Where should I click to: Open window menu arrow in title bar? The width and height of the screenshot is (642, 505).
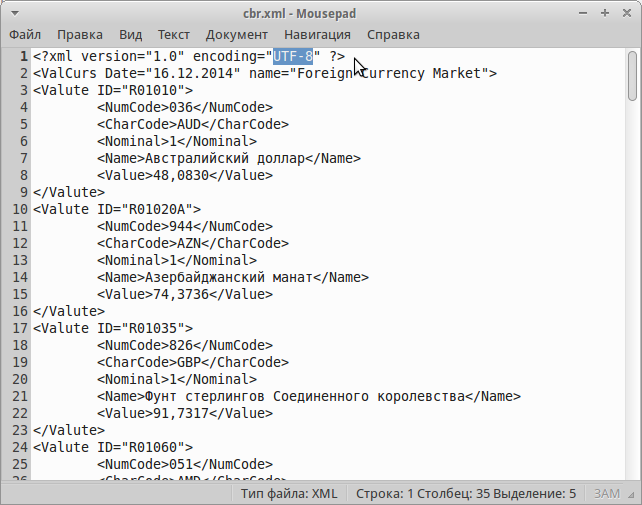[15, 14]
